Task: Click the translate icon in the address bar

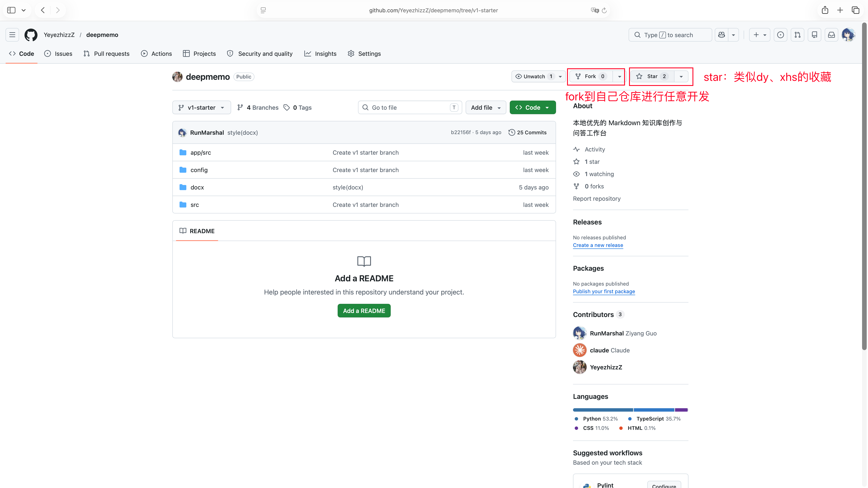Action: click(x=595, y=10)
